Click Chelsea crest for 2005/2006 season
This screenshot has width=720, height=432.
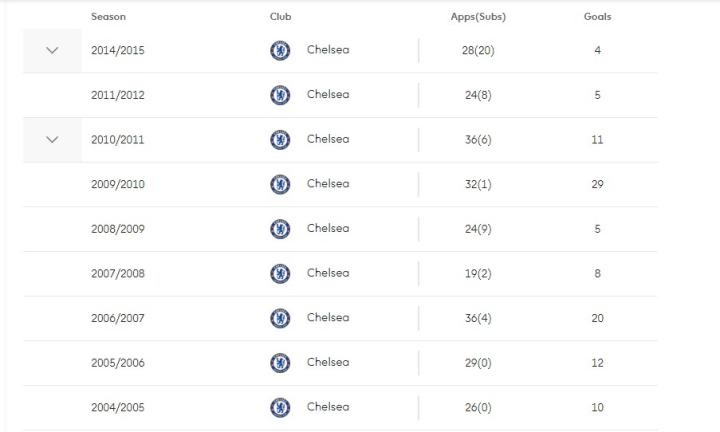pyautogui.click(x=280, y=362)
